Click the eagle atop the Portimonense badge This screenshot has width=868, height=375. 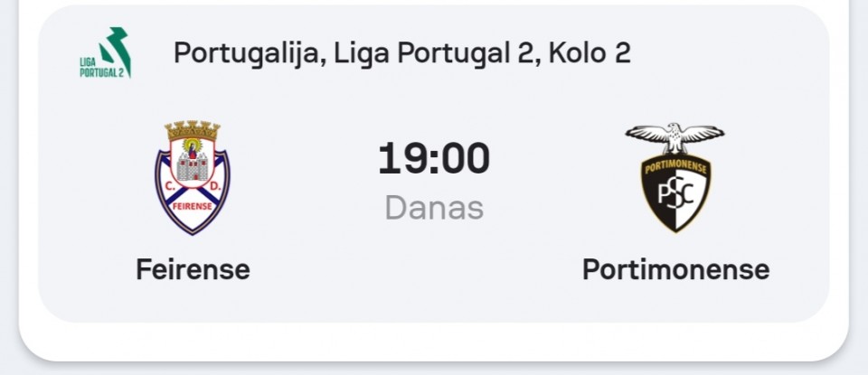tap(675, 137)
